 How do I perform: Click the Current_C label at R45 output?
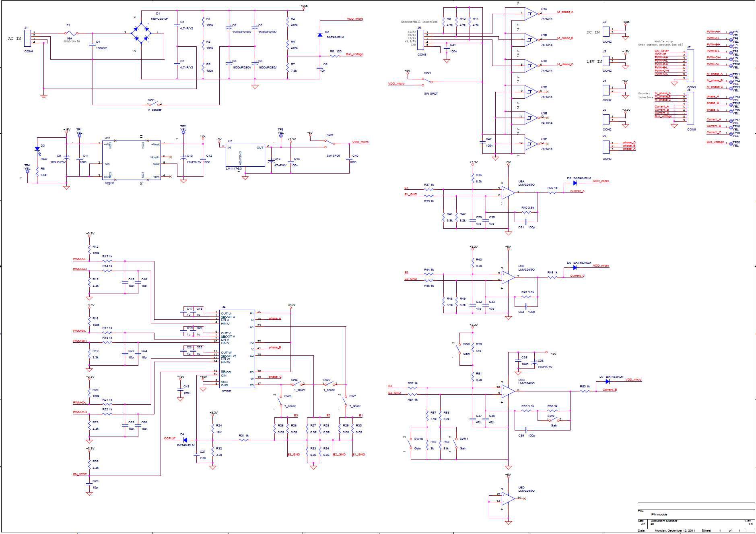pos(577,275)
